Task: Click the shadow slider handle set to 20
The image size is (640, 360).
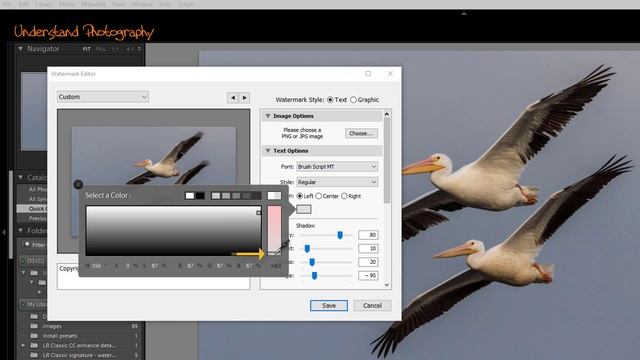Action: pos(312,262)
